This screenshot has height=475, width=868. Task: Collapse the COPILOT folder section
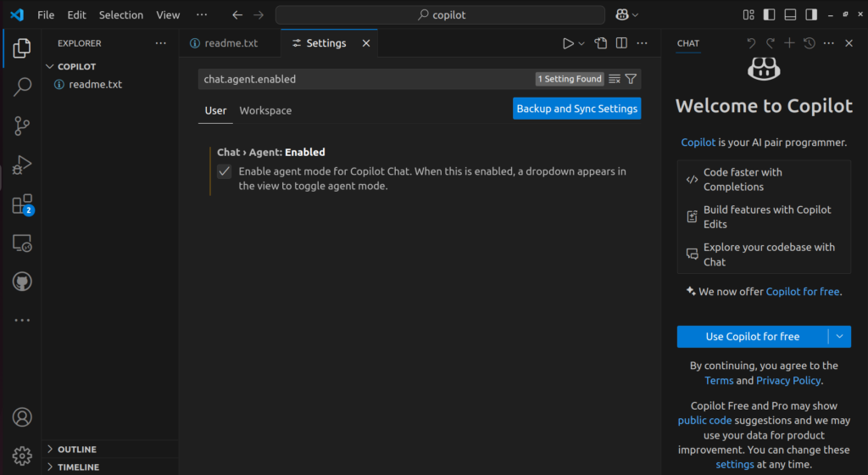[50, 66]
